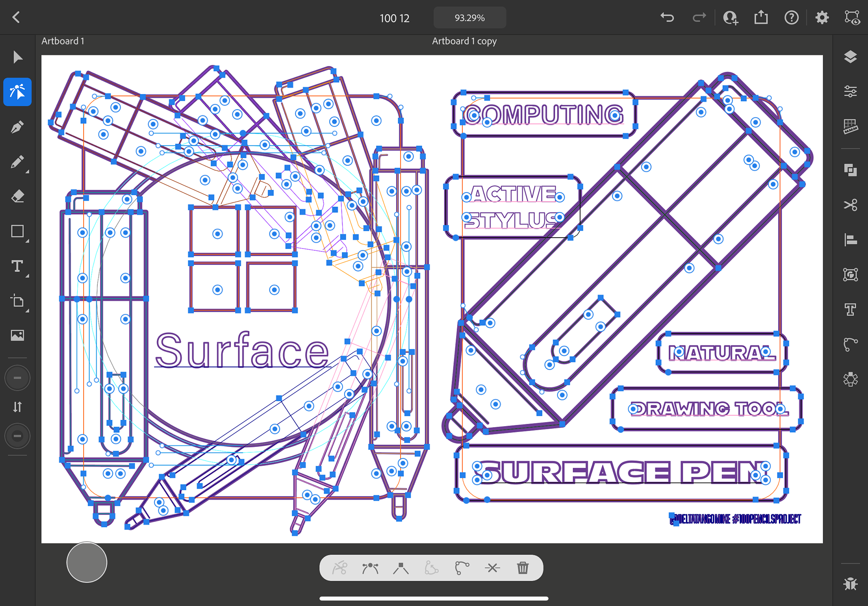Open the Object transform panel
868x606 pixels.
coord(850,274)
